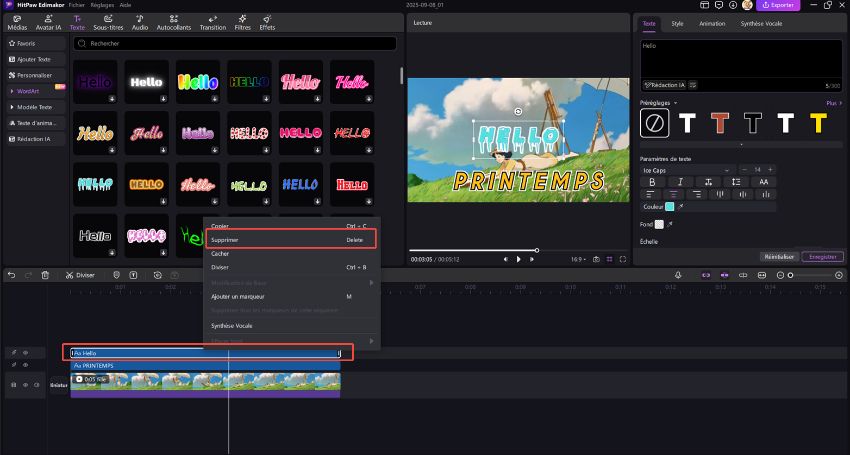Toggle first purple link button in timeline toolbar
This screenshot has width=850, height=455.
(x=706, y=275)
